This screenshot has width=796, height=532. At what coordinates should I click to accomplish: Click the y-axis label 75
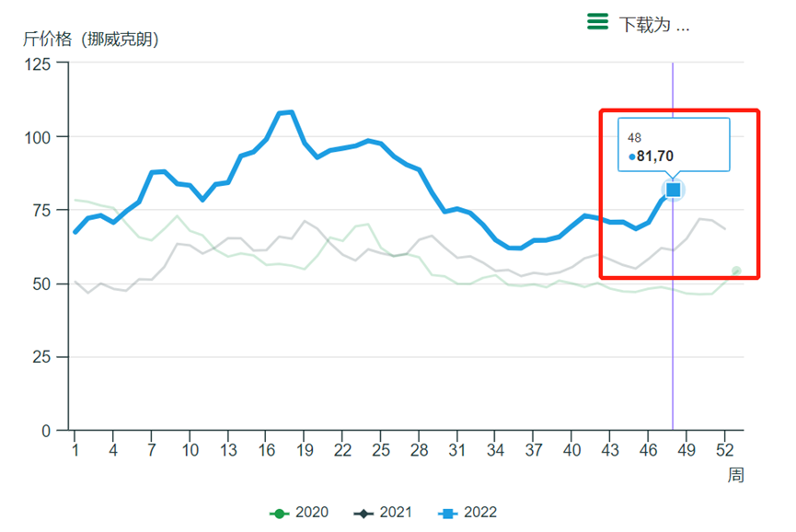(x=41, y=211)
